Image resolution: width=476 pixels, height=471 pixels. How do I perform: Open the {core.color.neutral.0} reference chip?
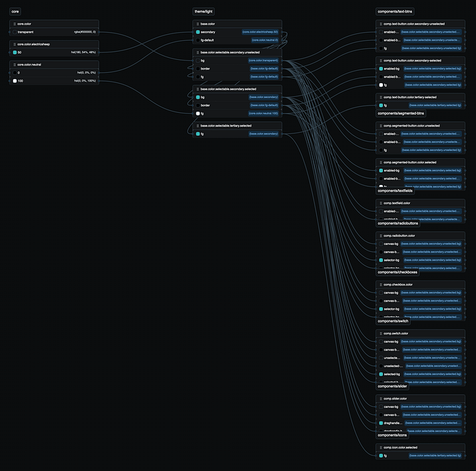(265, 40)
